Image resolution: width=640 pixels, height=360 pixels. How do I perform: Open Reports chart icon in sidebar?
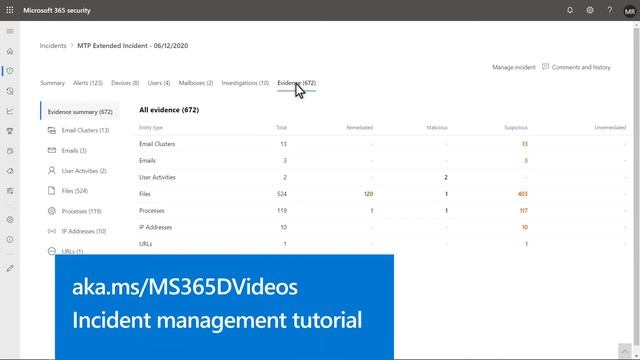pyautogui.click(x=10, y=111)
